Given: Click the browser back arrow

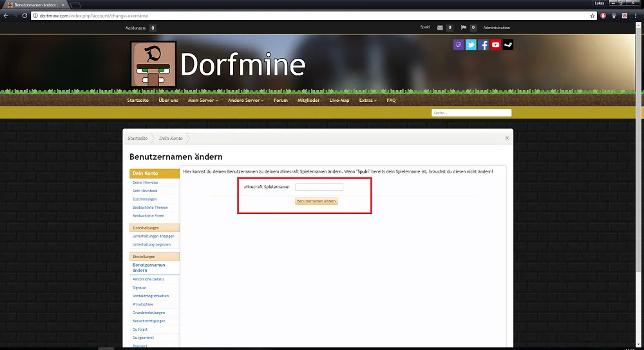Looking at the screenshot, I should 6,15.
